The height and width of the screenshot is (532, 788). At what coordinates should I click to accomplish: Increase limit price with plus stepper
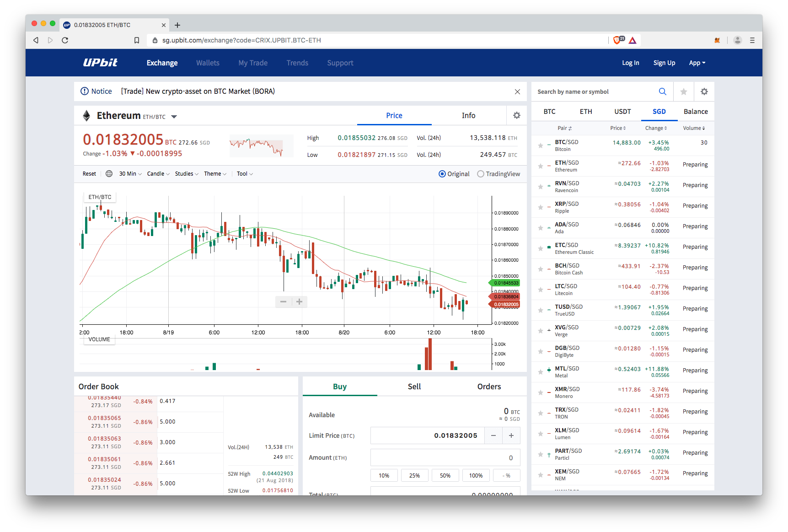[511, 435]
